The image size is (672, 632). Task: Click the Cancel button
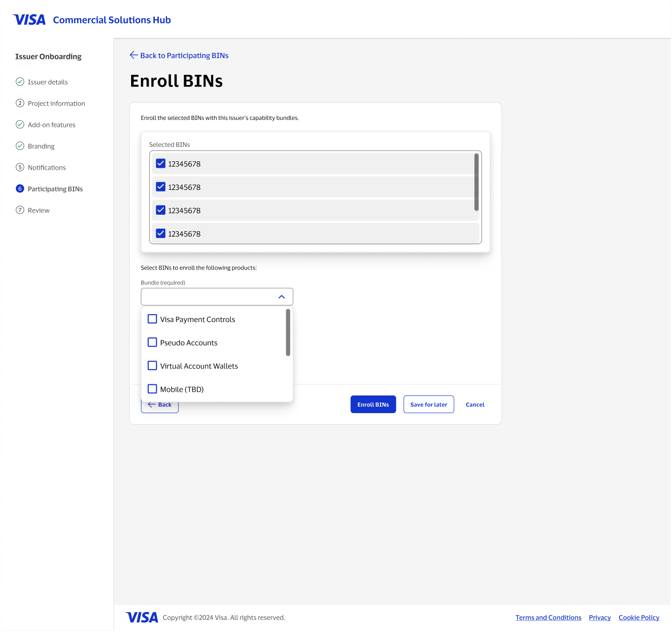(475, 405)
